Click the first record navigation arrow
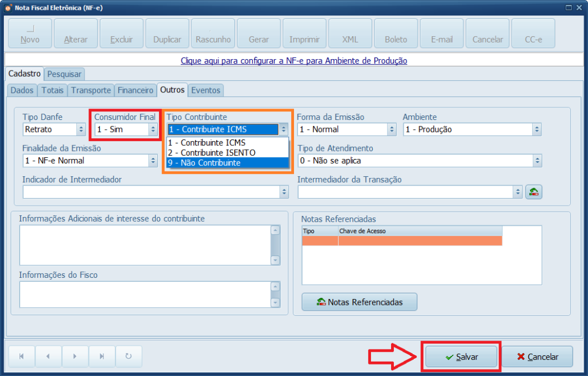Screen dimensions: 588x376 point(21,356)
